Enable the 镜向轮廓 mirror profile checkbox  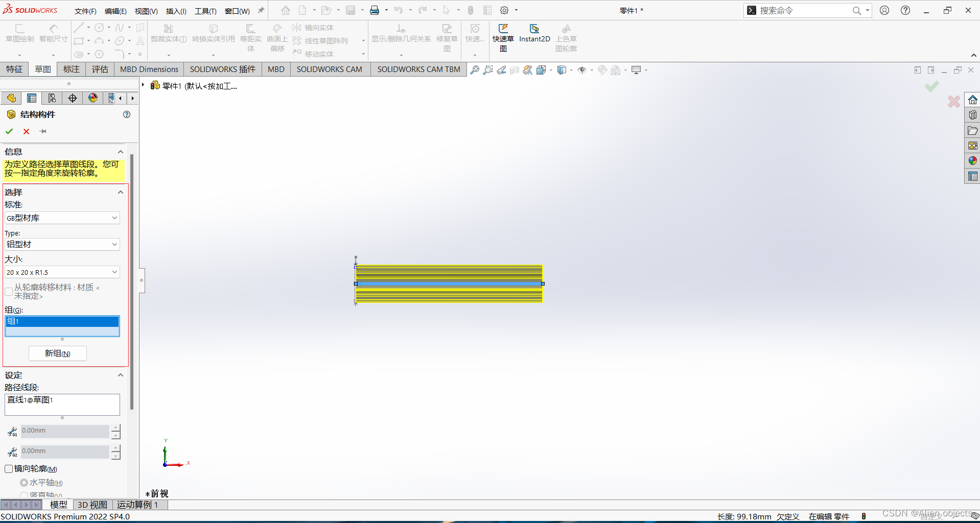(x=8, y=468)
